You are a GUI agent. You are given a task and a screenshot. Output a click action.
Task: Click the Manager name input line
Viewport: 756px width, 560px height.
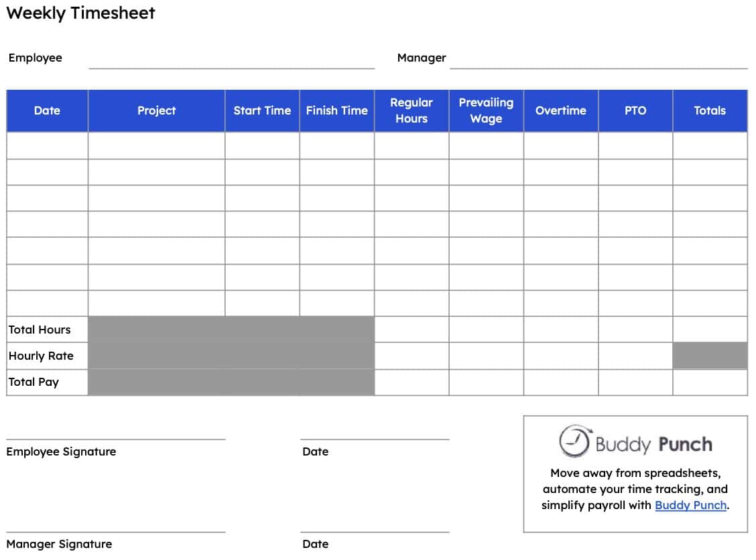(x=600, y=66)
